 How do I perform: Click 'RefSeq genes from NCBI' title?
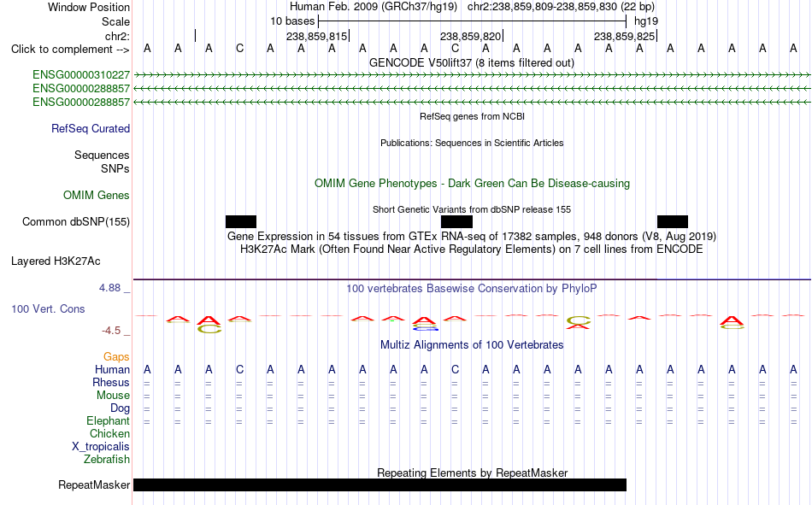click(x=473, y=116)
